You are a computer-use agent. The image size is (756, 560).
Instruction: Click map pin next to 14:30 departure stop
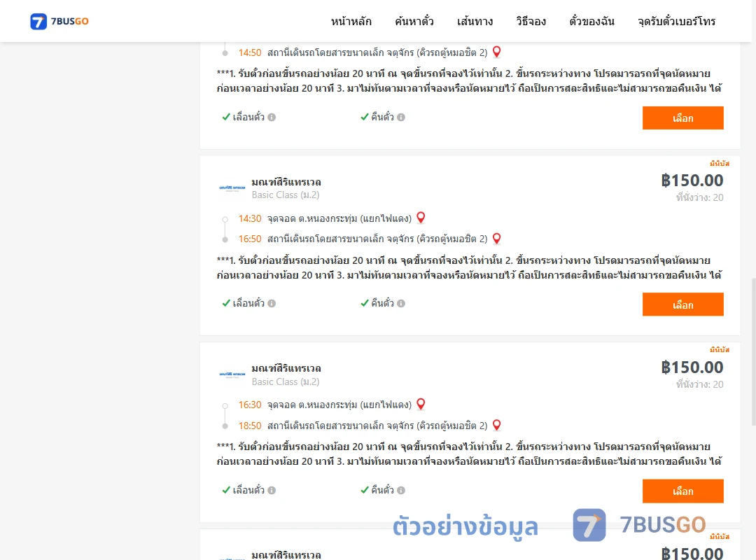pos(421,218)
